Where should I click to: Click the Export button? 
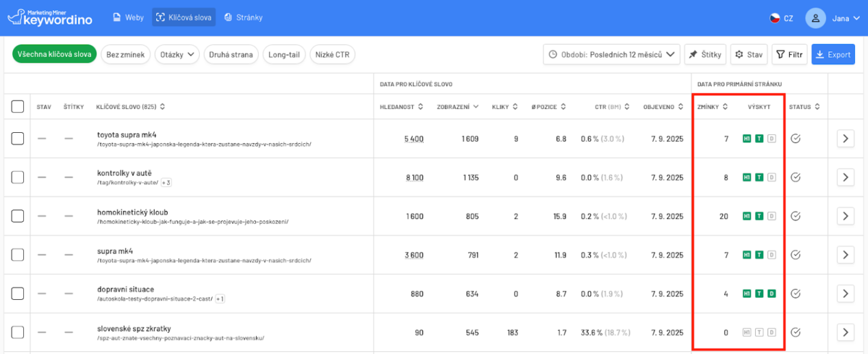coord(833,54)
